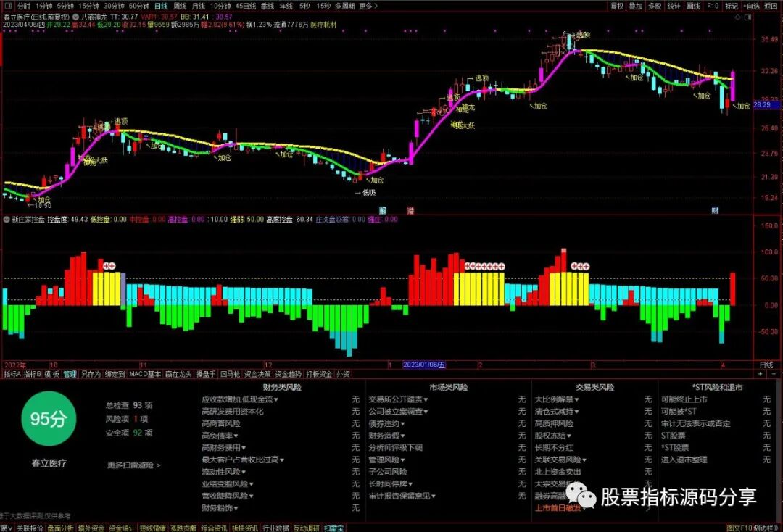Expand the 大比例解禁 item
The width and height of the screenshot is (783, 532).
point(576,400)
